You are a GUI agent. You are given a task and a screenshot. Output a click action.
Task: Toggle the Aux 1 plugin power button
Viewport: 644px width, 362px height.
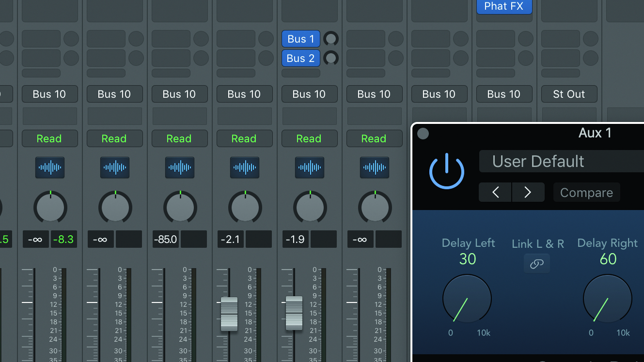pos(447,171)
